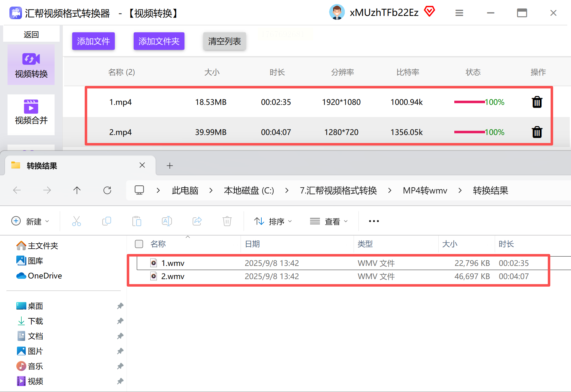
Task: Click the share icon in Explorer toolbar
Action: [x=197, y=221]
